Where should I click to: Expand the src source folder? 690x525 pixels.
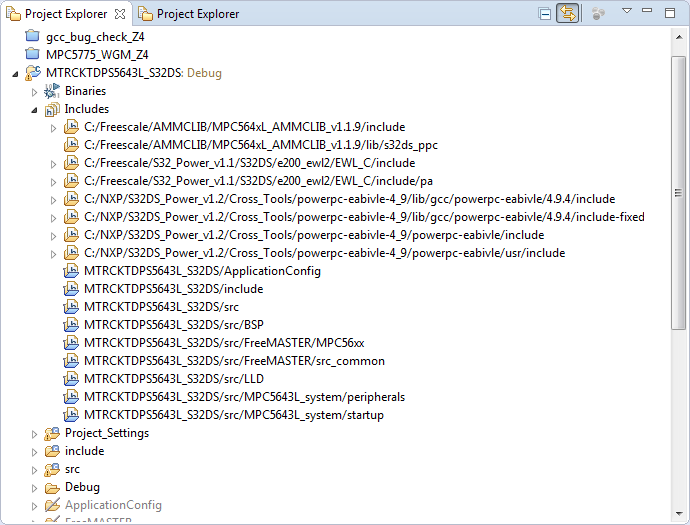tap(34, 470)
